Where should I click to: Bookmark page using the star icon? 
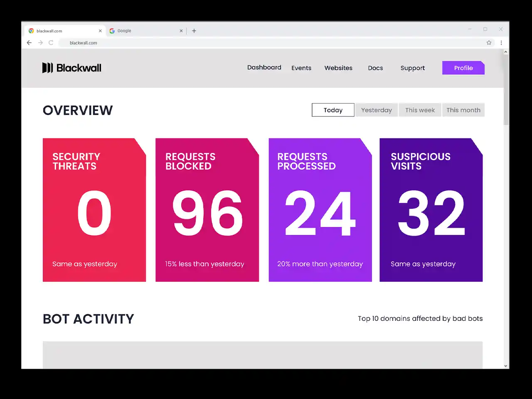(489, 43)
